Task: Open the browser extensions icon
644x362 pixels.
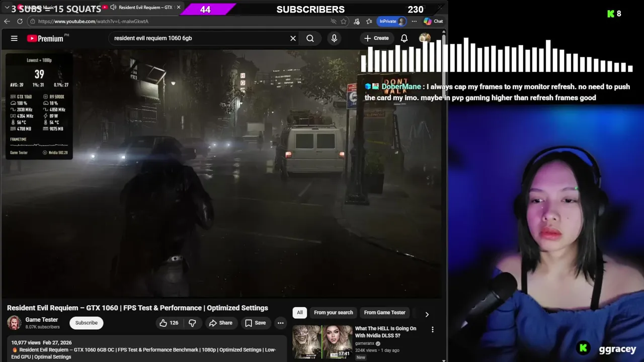Action: click(357, 21)
